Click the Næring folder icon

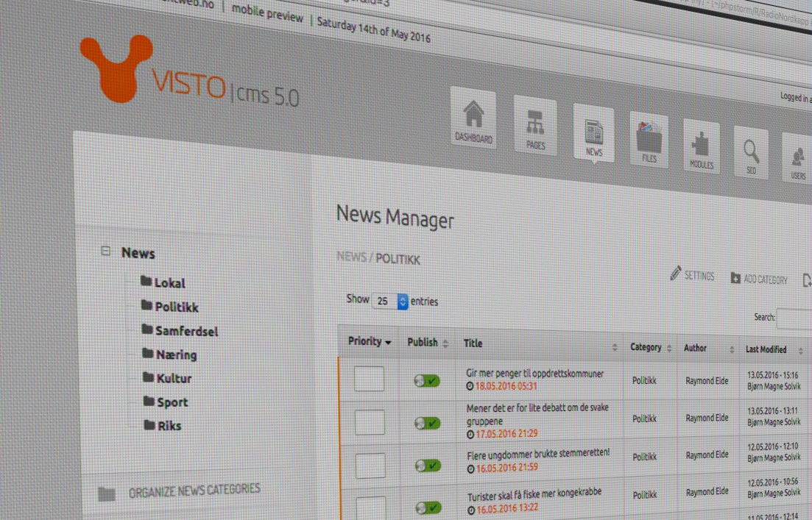point(148,353)
